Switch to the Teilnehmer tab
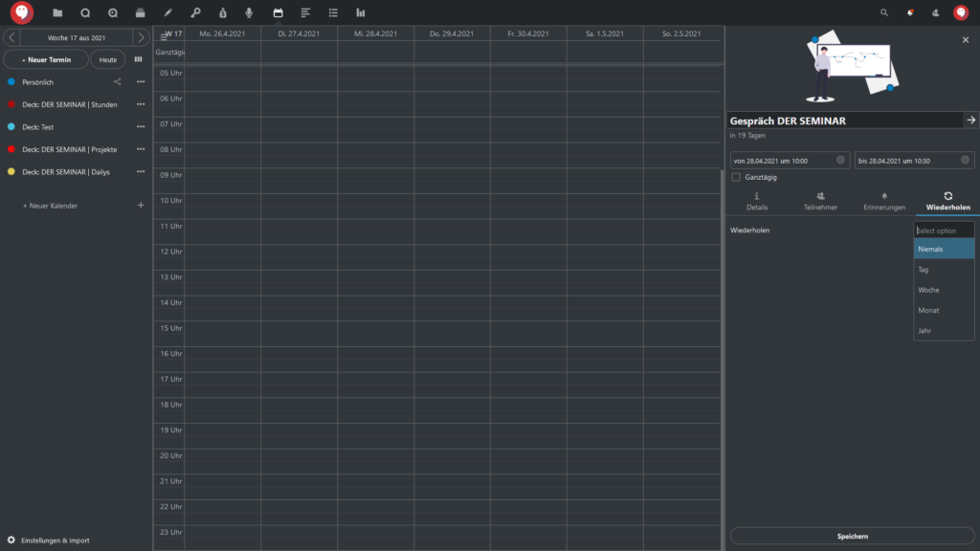 820,201
